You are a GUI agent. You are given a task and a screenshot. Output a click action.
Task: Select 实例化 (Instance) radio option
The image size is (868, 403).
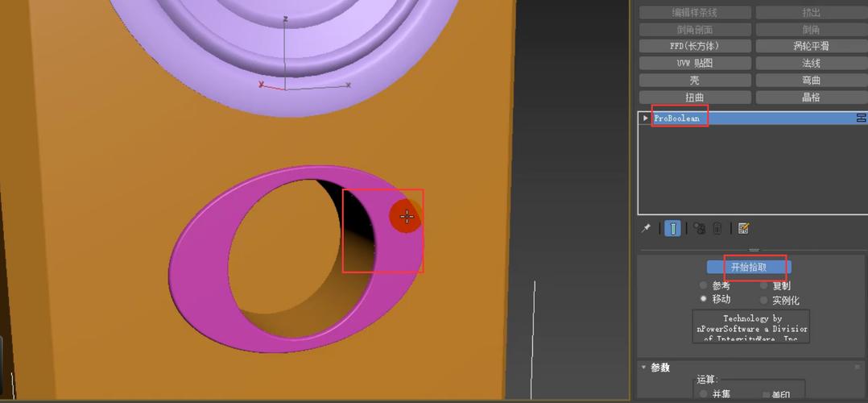tap(764, 301)
